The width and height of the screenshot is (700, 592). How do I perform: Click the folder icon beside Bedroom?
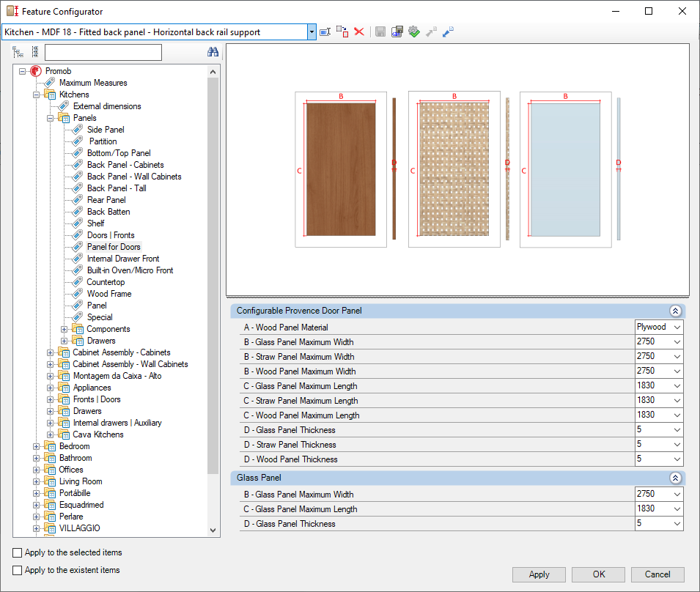pos(50,446)
